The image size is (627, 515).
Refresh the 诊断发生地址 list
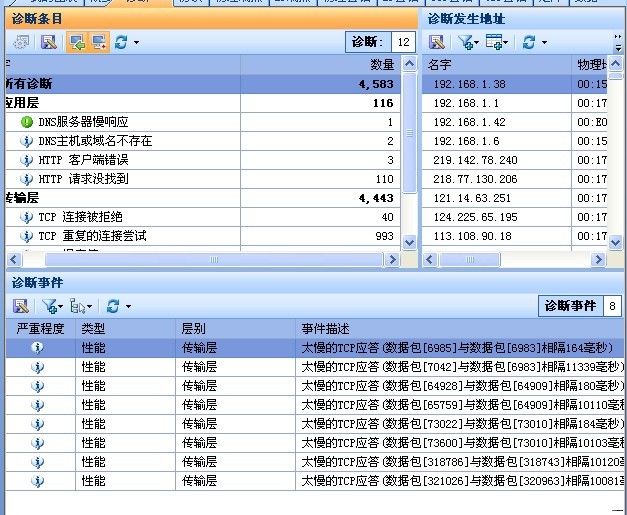529,42
